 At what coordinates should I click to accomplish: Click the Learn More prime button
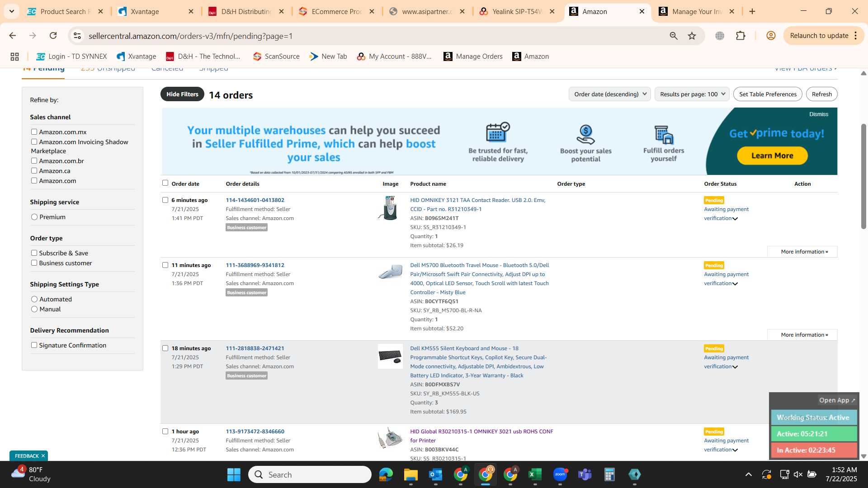pos(772,155)
